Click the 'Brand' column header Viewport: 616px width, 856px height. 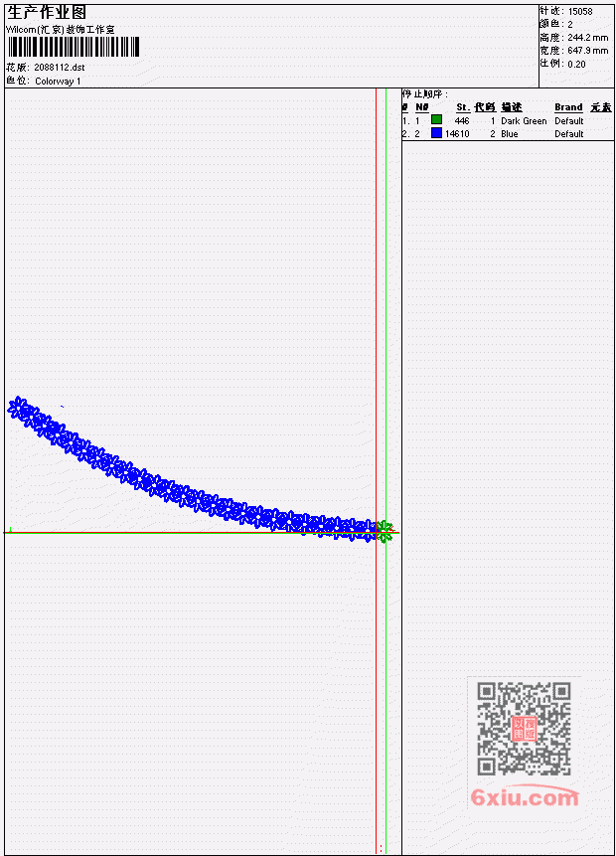568,107
